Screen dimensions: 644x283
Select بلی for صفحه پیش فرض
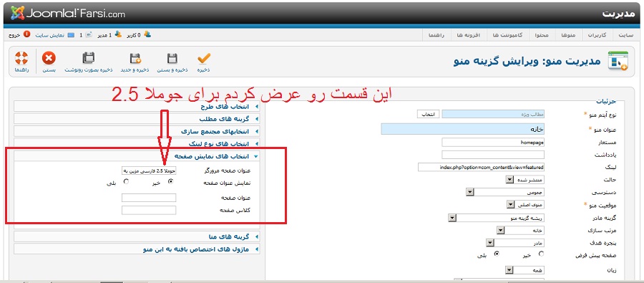tap(497, 254)
